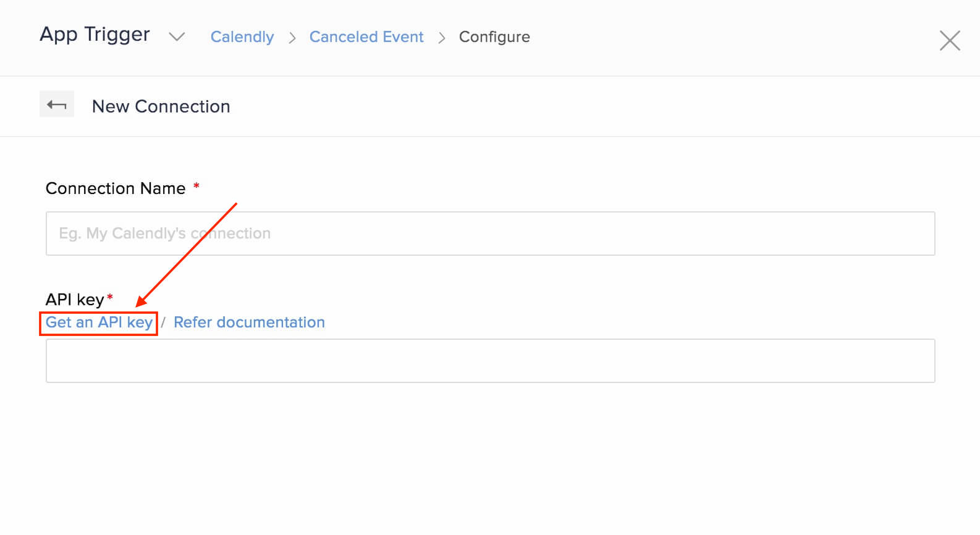The height and width of the screenshot is (535, 980).
Task: Close the New Connection dialog
Action: pos(949,41)
